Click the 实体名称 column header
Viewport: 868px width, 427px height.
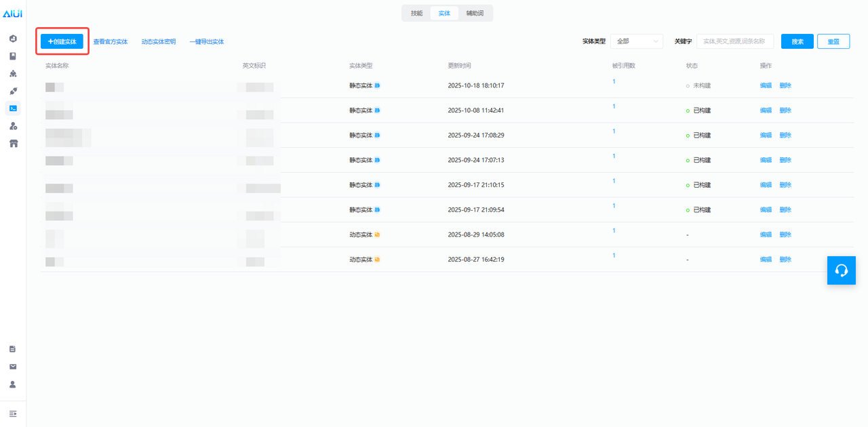[57, 66]
